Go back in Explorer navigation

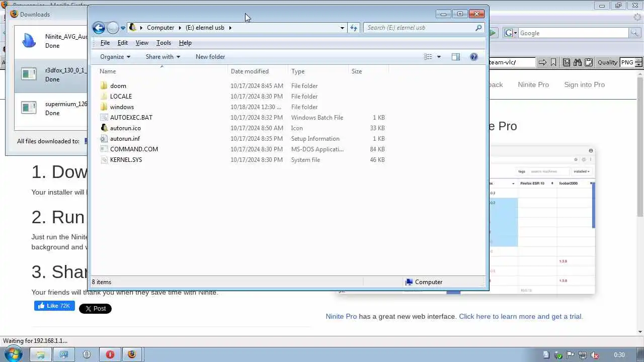click(x=99, y=28)
